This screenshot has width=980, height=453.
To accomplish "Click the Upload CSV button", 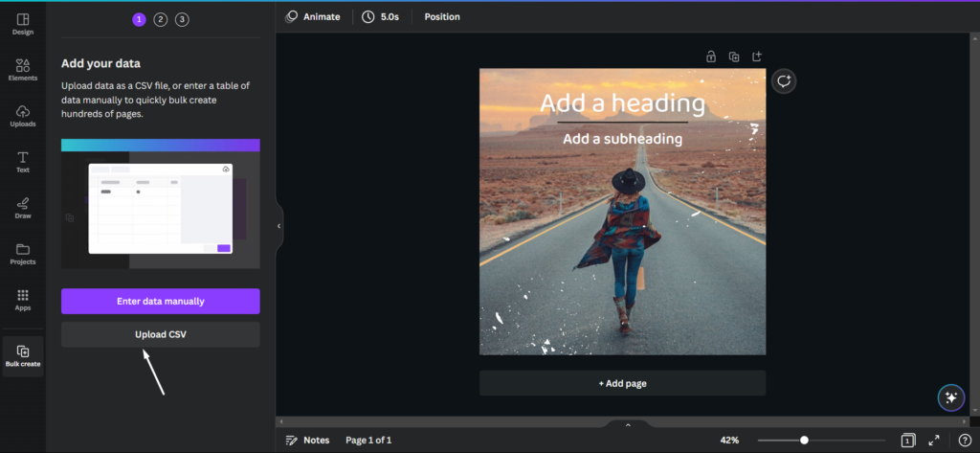I will (x=161, y=335).
